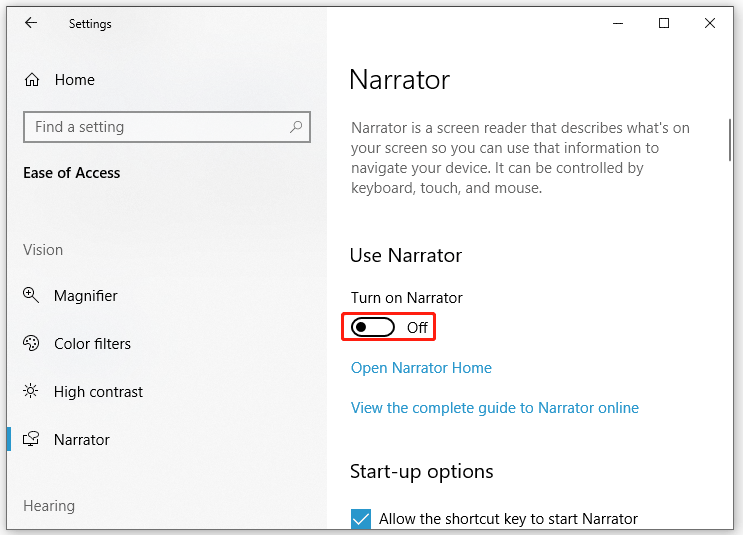Click the Narrator page title
This screenshot has height=535, width=743.
tap(399, 79)
